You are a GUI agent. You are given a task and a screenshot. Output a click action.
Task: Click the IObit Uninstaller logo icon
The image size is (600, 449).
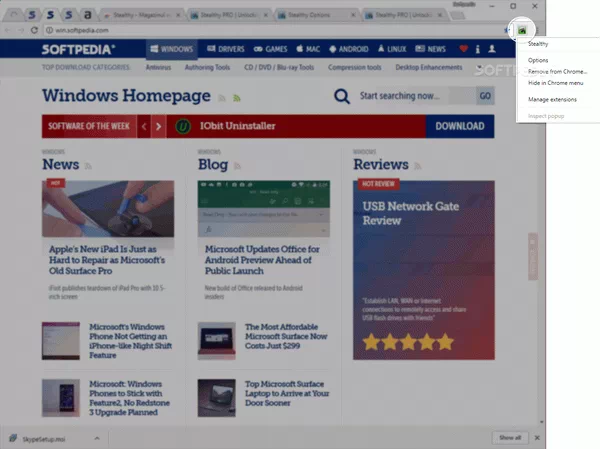(183, 127)
